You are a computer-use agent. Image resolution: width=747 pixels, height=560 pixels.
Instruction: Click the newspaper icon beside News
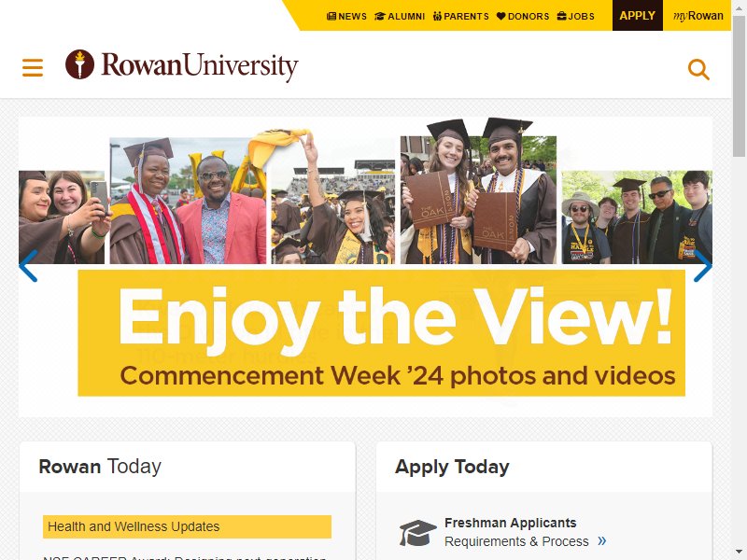pyautogui.click(x=331, y=16)
